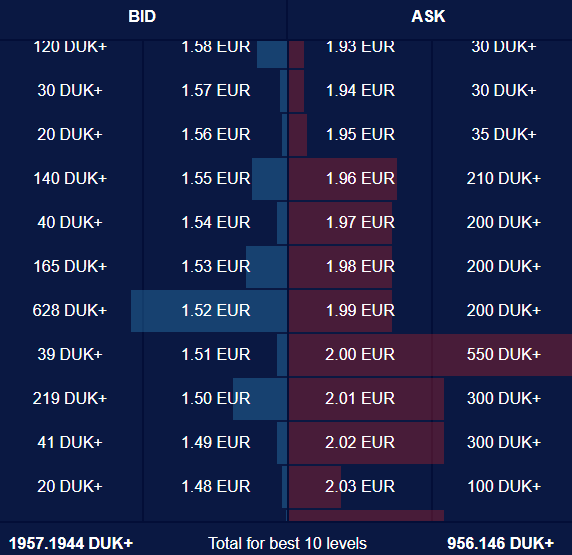Select the 1.96 EUR ask price
Image resolution: width=572 pixels, height=555 pixels.
pyautogui.click(x=360, y=179)
